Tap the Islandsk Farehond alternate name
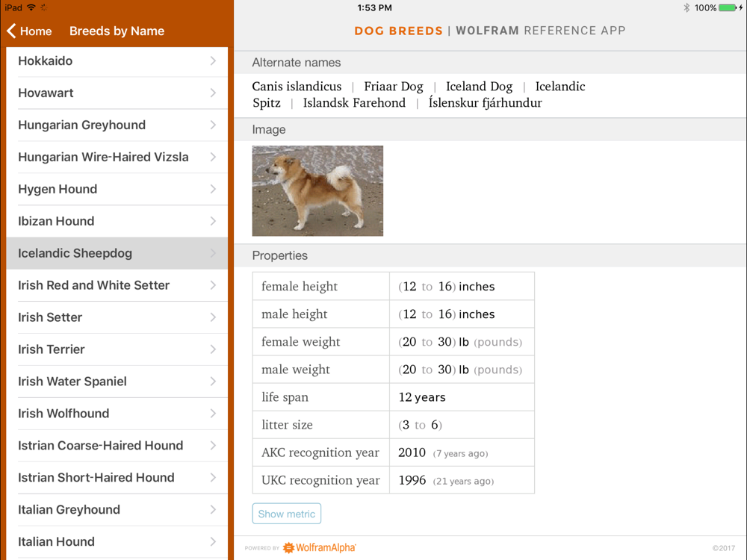The width and height of the screenshot is (747, 560). (x=354, y=103)
